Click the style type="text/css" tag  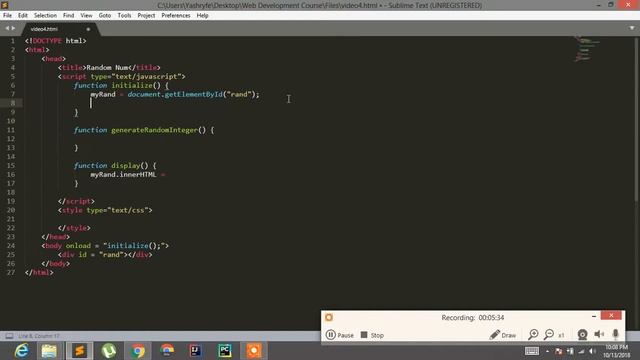point(105,210)
